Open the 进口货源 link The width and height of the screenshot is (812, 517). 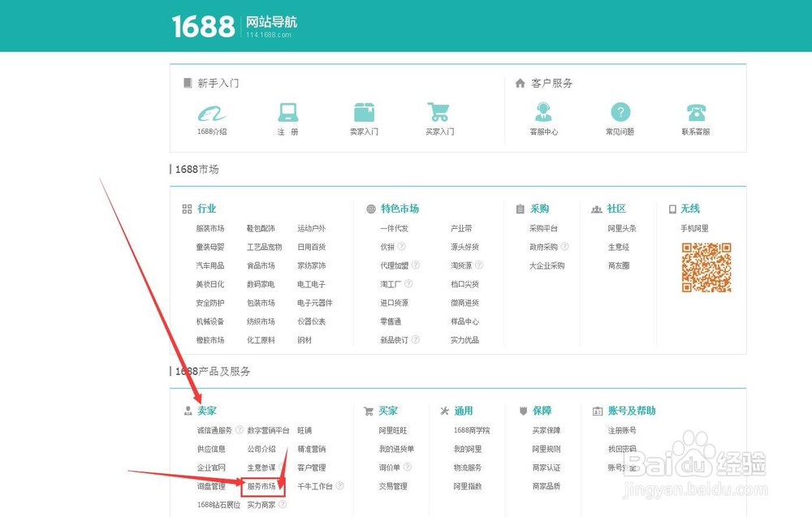pyautogui.click(x=394, y=303)
